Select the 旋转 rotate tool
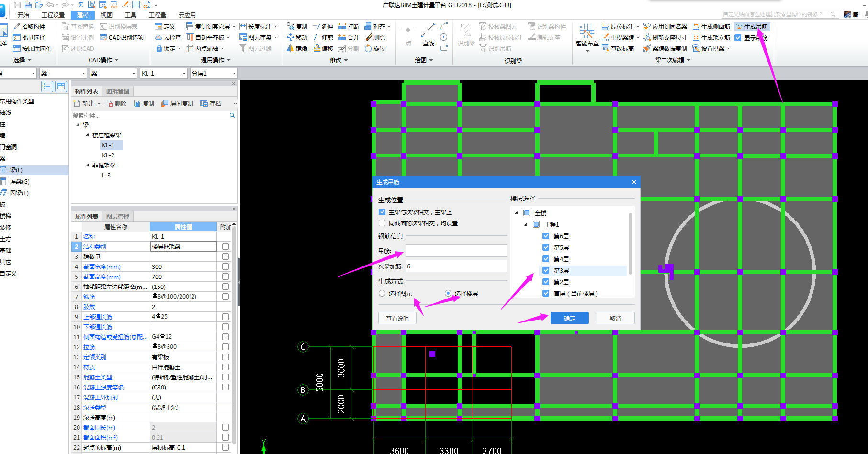This screenshot has height=454, width=868. coord(375,48)
